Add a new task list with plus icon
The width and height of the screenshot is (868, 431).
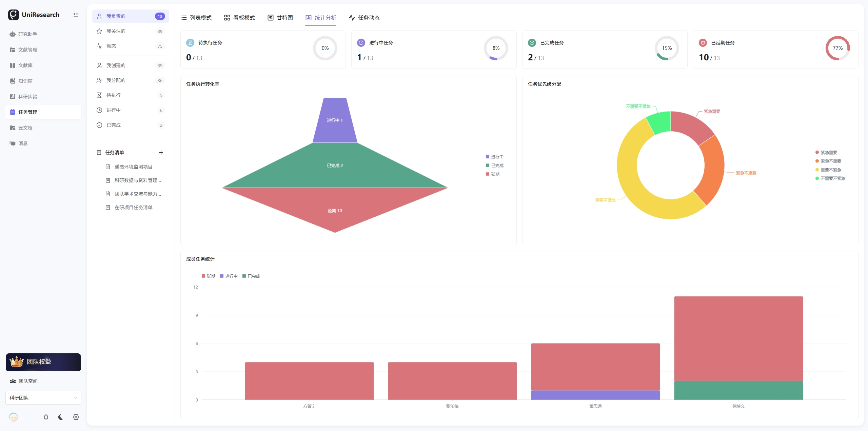pos(161,153)
